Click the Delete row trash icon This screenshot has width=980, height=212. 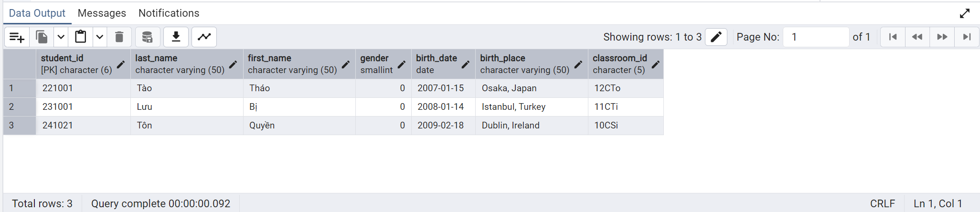pos(119,37)
